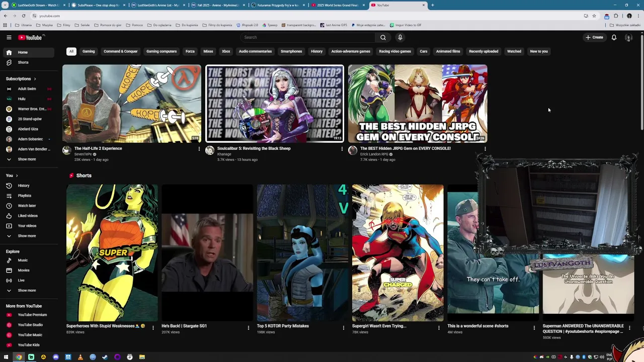Image resolution: width=644 pixels, height=362 pixels.
Task: Click the search magnifier button
Action: pos(383,37)
